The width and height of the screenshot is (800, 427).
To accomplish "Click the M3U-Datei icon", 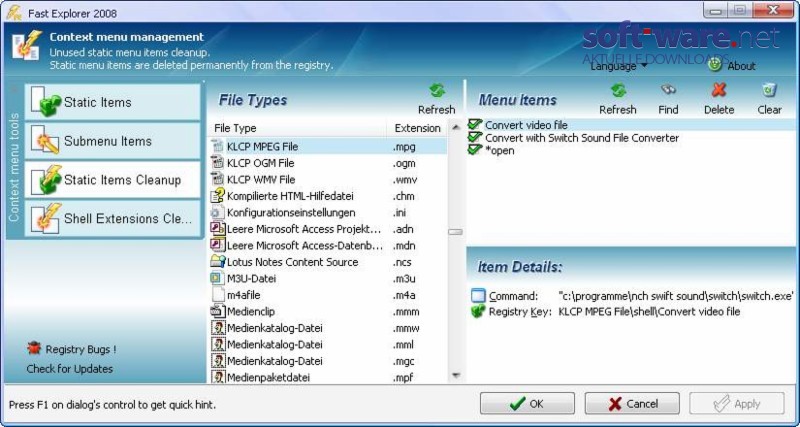I will pos(218,278).
